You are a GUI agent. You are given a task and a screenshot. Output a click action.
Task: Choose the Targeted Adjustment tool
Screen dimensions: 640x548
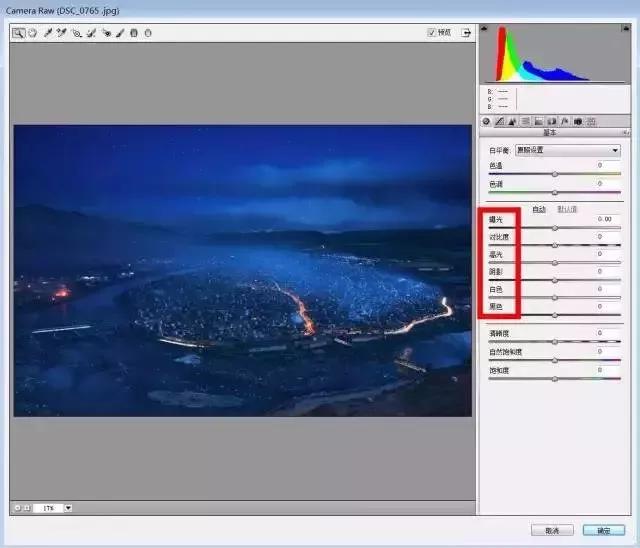[76, 33]
